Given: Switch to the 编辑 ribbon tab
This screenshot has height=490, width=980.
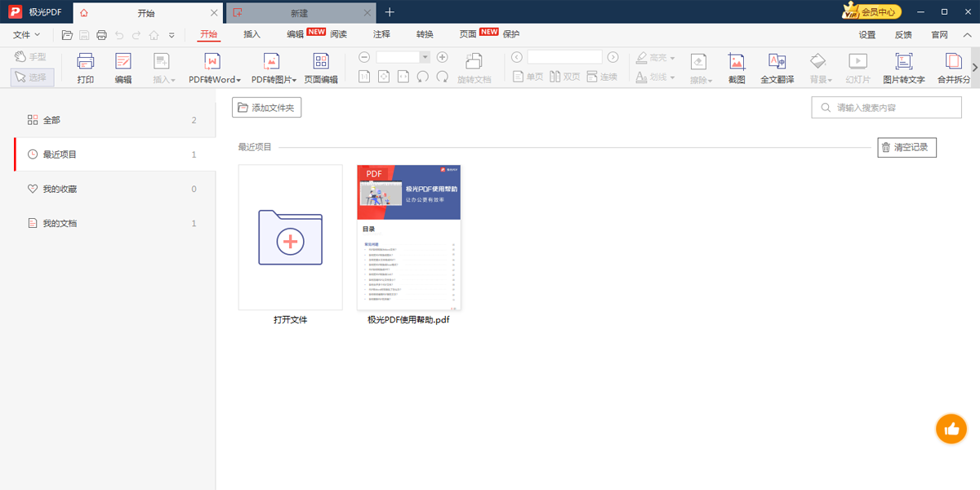Looking at the screenshot, I should tap(295, 34).
